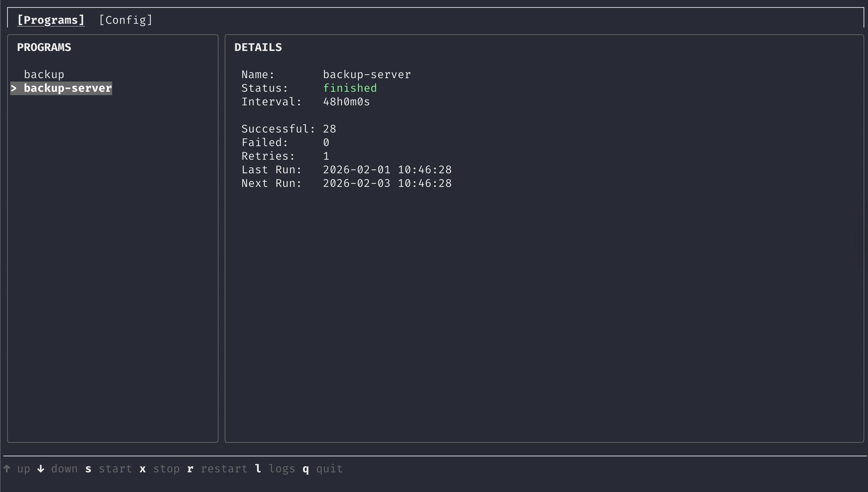This screenshot has width=868, height=492.
Task: Click the backup-server name in details
Action: pyautogui.click(x=367, y=74)
